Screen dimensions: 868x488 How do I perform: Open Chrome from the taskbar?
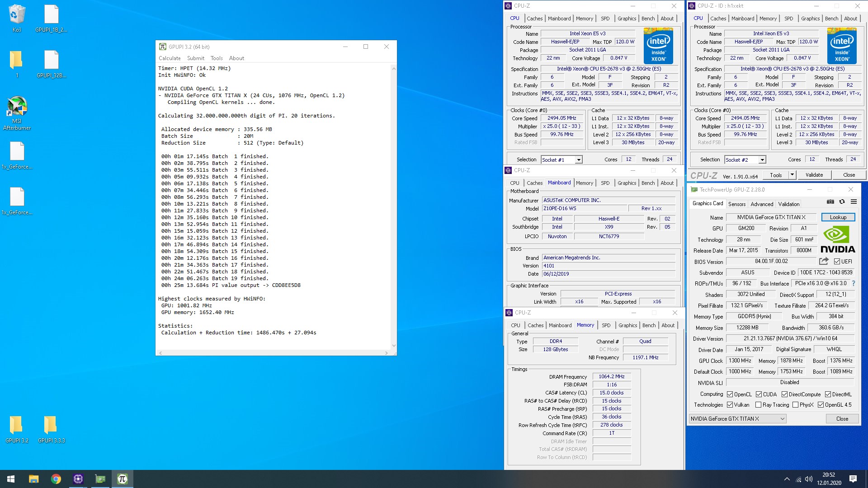coord(56,479)
